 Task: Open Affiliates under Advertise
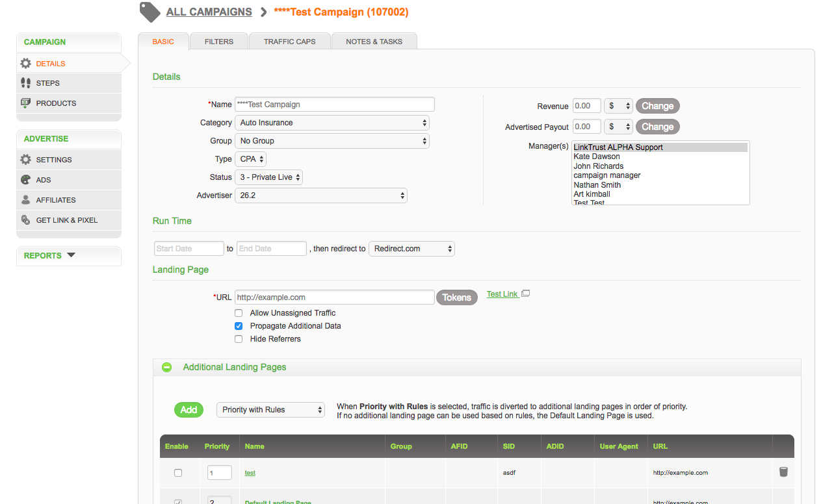click(x=69, y=200)
